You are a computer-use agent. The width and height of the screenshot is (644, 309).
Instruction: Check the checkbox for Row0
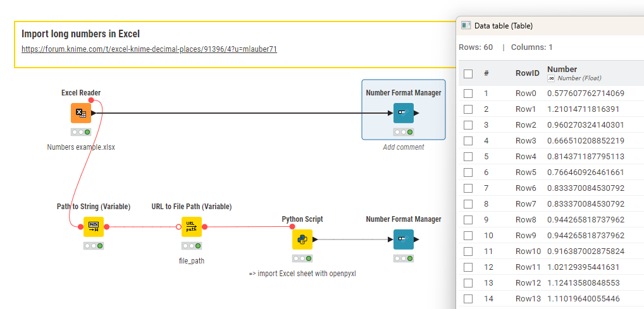468,94
